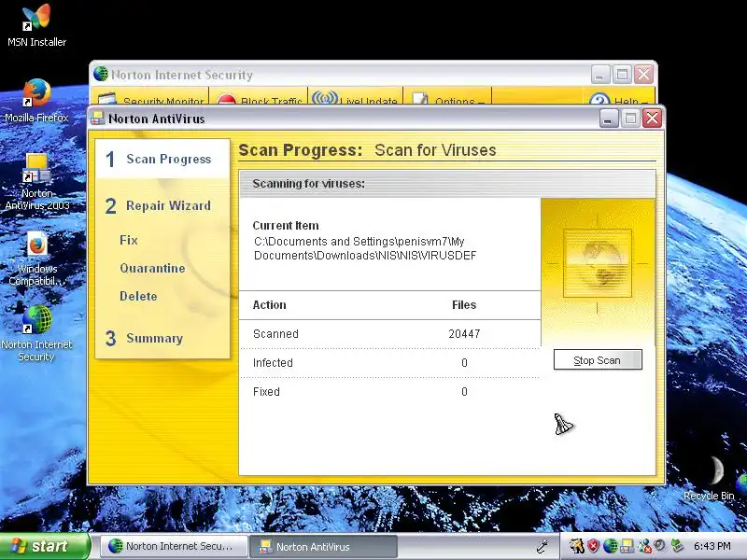This screenshot has height=560, width=747.
Task: Click the Norton AntiVirus title bar icon
Action: pyautogui.click(x=98, y=119)
